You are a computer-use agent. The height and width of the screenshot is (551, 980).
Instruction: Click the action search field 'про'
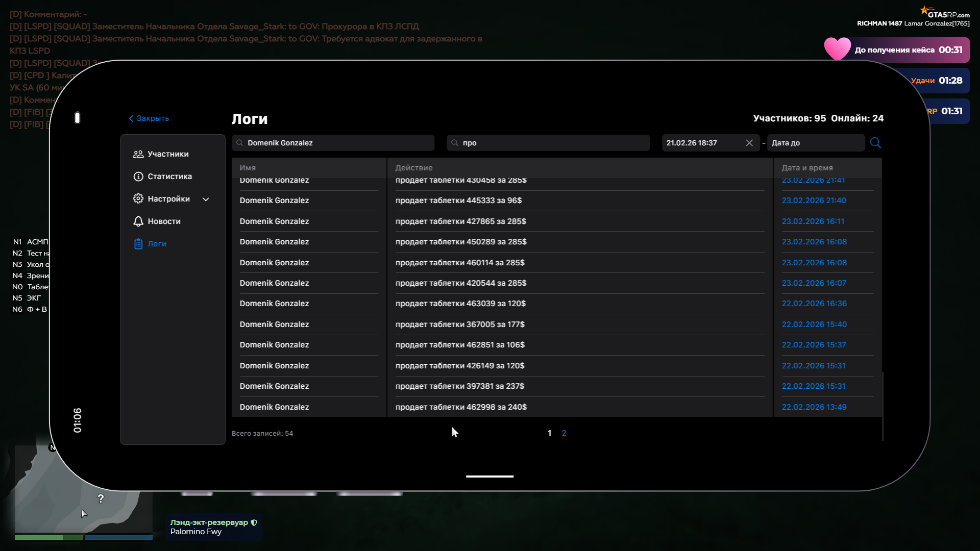[x=548, y=143]
